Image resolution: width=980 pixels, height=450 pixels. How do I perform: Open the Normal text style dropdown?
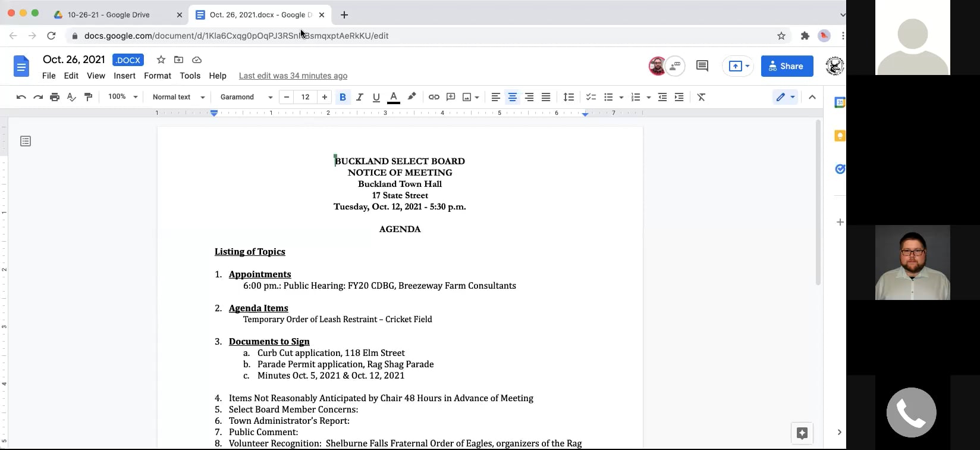point(178,97)
